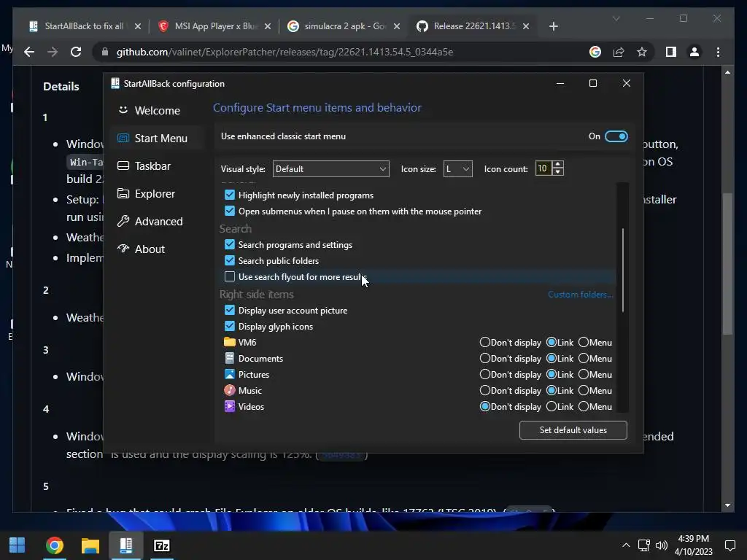
Task: Open the volume tray icon
Action: click(x=661, y=545)
